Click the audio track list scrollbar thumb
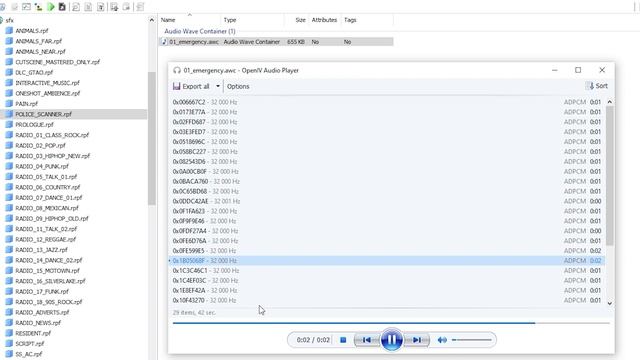Image resolution: width=640 pixels, height=360 pixels. pyautogui.click(x=609, y=176)
